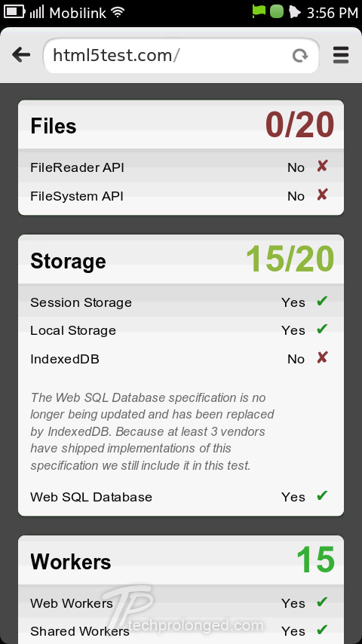Screen dimensions: 362x644
Task: Open the browser hamburger menu
Action: click(x=341, y=55)
